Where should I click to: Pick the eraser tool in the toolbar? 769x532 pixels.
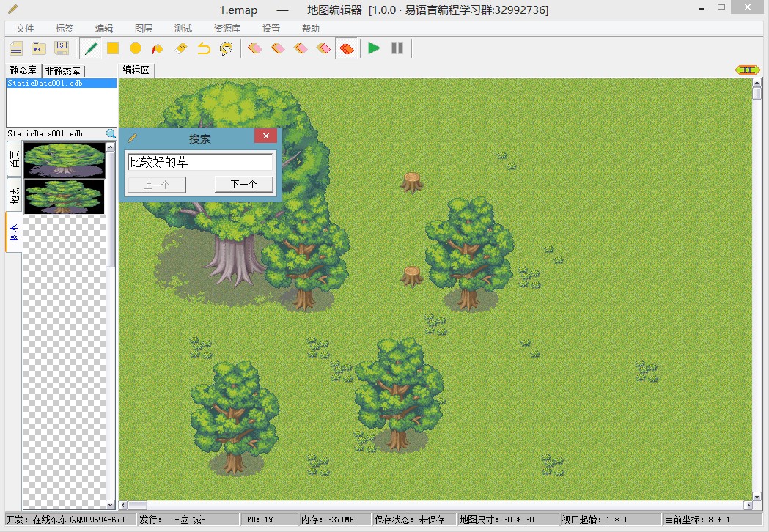(x=181, y=48)
